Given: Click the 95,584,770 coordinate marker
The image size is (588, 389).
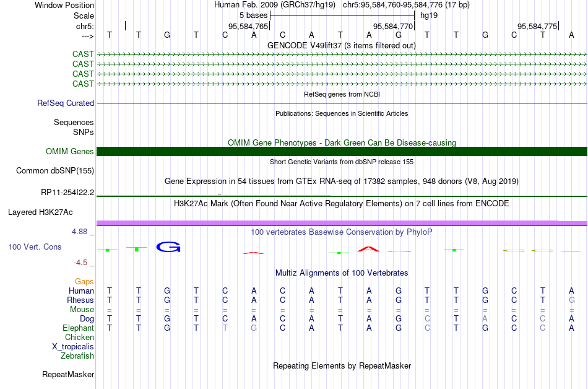Looking at the screenshot, I should (x=392, y=26).
